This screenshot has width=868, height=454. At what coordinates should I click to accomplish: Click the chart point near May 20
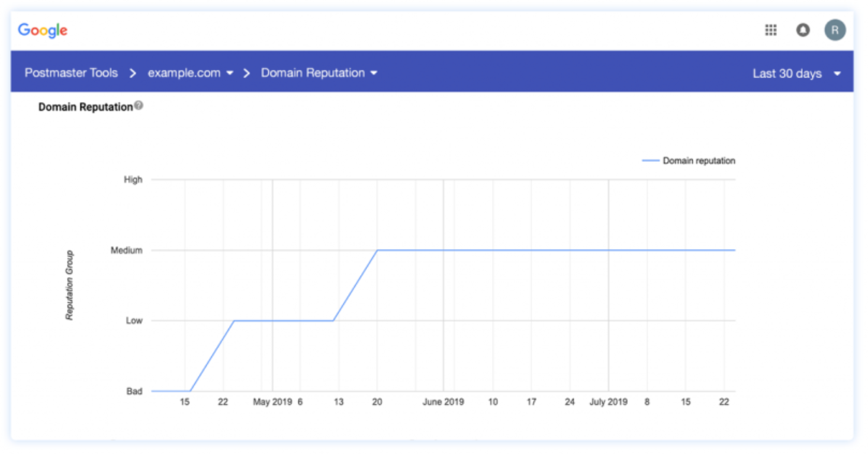coord(376,251)
